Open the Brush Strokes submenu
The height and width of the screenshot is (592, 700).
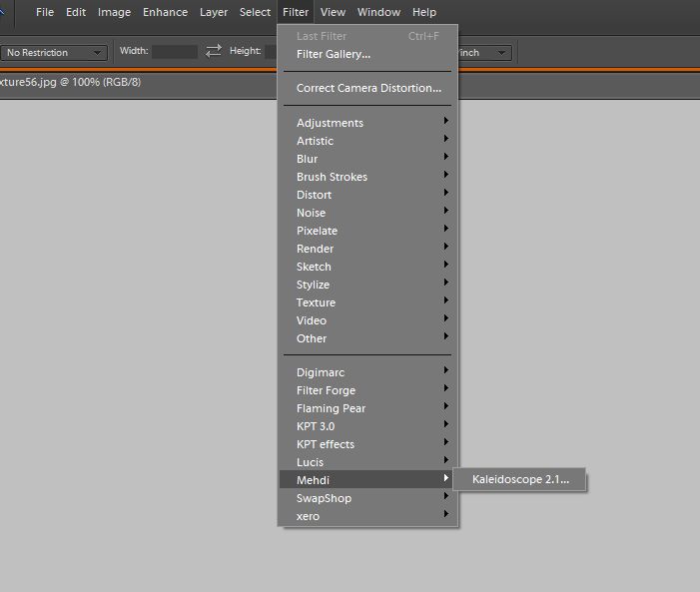[x=332, y=177]
